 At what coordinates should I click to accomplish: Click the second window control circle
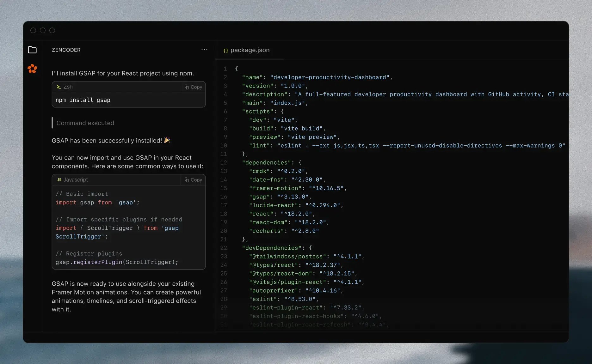coord(43,30)
